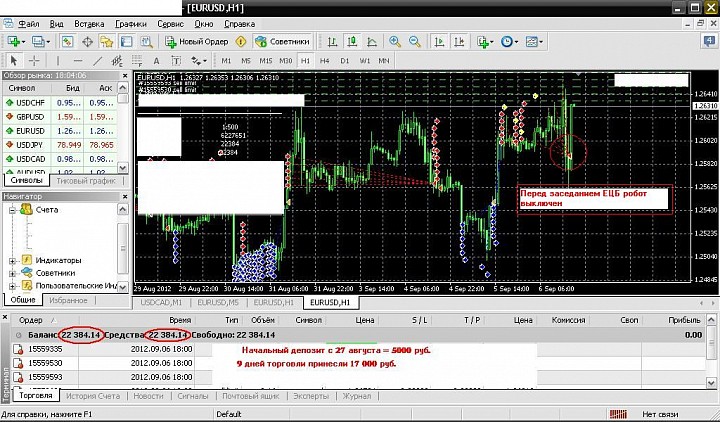
Task: Switch chart to line chart mode
Action: 372,42
